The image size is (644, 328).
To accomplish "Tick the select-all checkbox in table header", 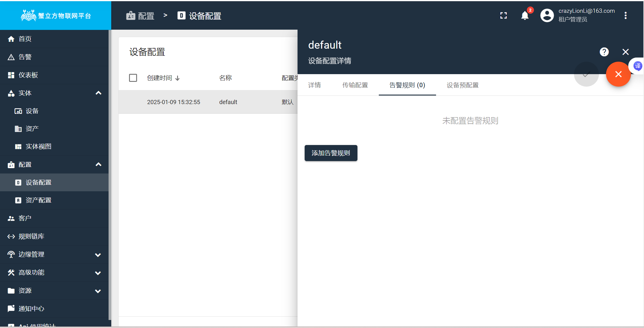I will pos(133,78).
